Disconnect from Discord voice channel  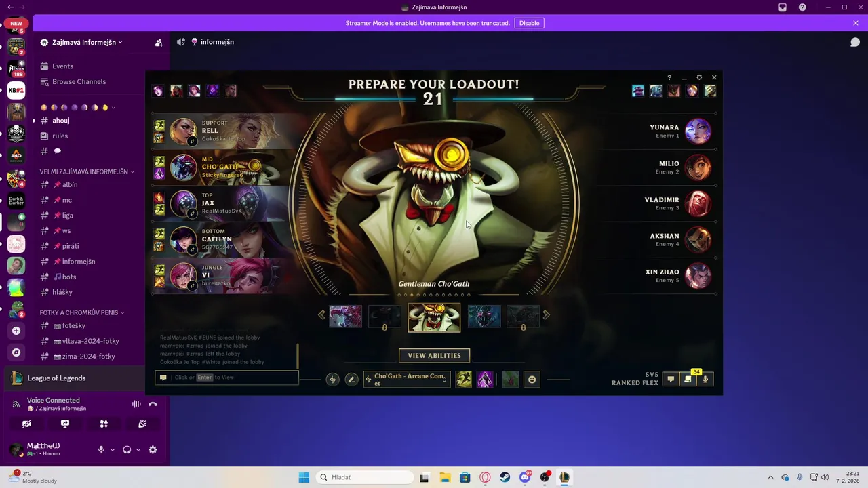(153, 404)
